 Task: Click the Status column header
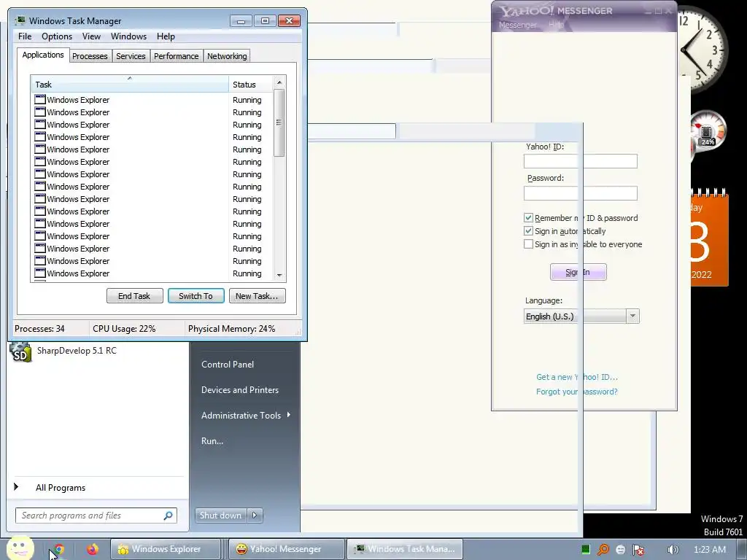(x=251, y=85)
